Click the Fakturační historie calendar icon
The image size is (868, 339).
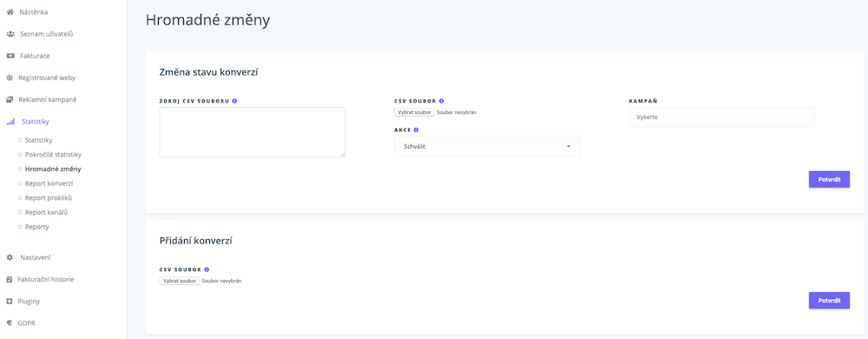coord(10,280)
